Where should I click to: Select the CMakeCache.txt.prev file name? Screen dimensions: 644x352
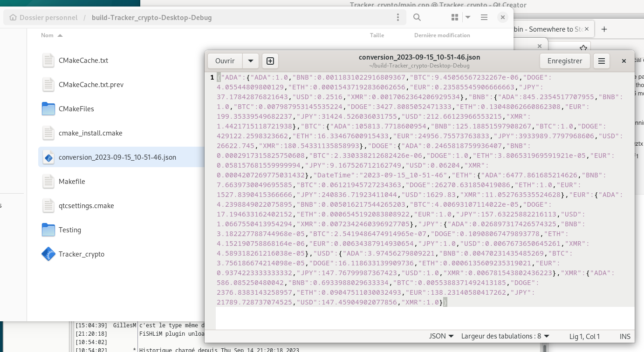pyautogui.click(x=91, y=85)
